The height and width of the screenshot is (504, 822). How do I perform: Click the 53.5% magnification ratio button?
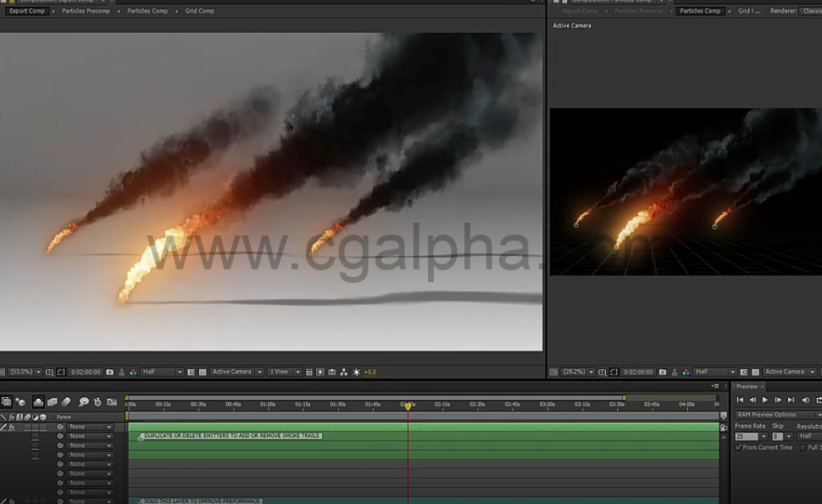click(24, 372)
